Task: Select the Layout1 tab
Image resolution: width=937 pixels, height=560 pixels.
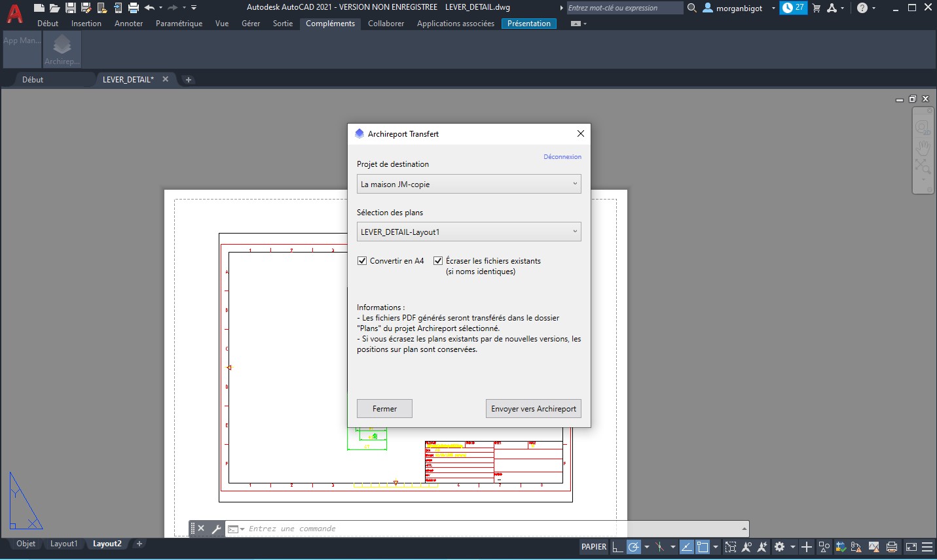Action: [x=64, y=544]
